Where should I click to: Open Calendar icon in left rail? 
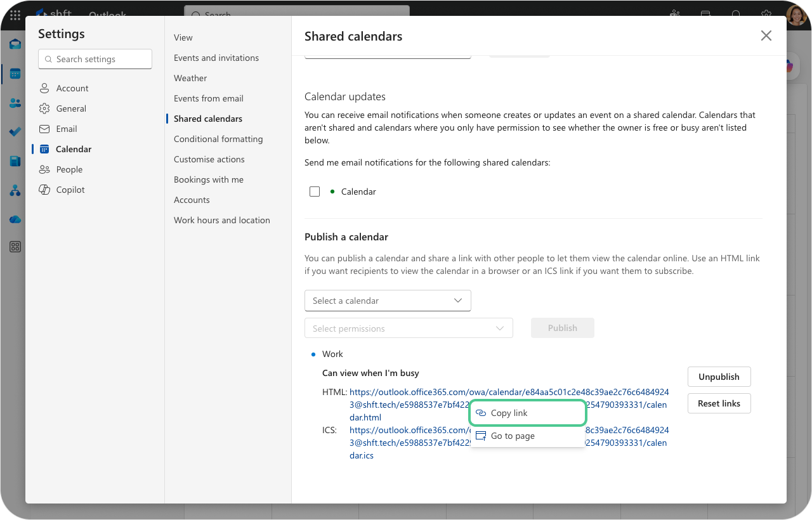15,74
